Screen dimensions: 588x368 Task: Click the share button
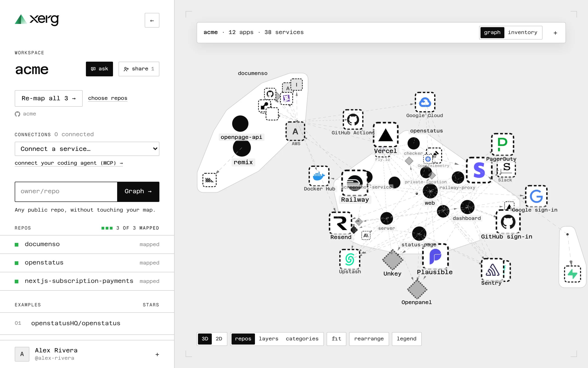point(139,69)
